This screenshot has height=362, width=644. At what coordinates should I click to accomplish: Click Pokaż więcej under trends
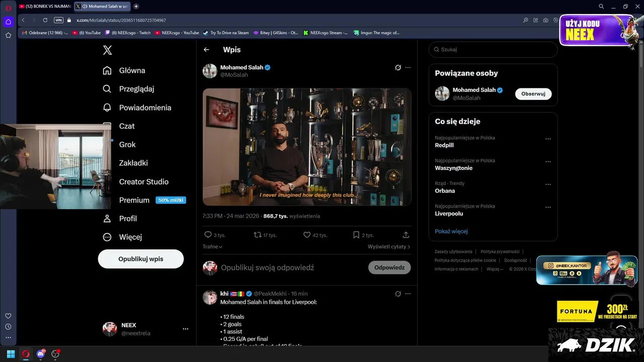pos(451,231)
